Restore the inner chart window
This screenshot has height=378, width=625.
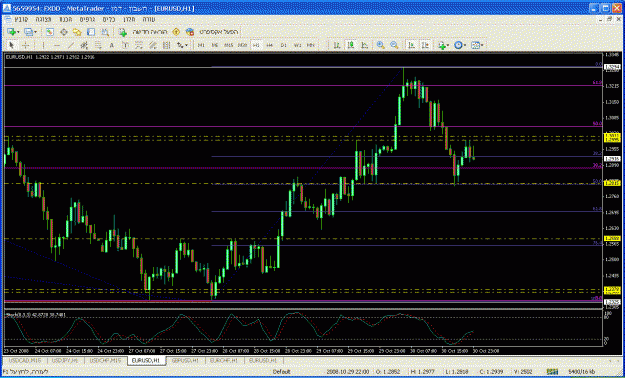609,19
